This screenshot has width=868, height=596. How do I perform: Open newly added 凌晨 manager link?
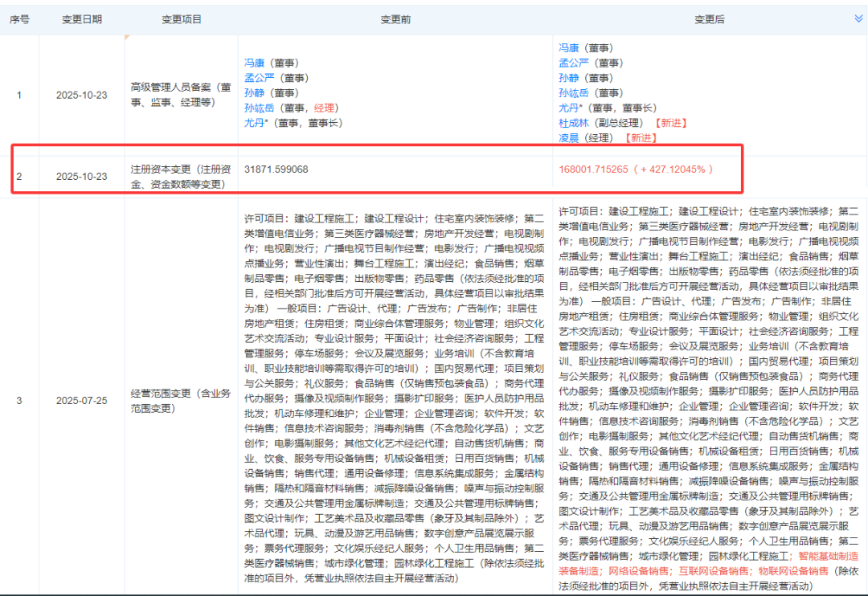[569, 138]
